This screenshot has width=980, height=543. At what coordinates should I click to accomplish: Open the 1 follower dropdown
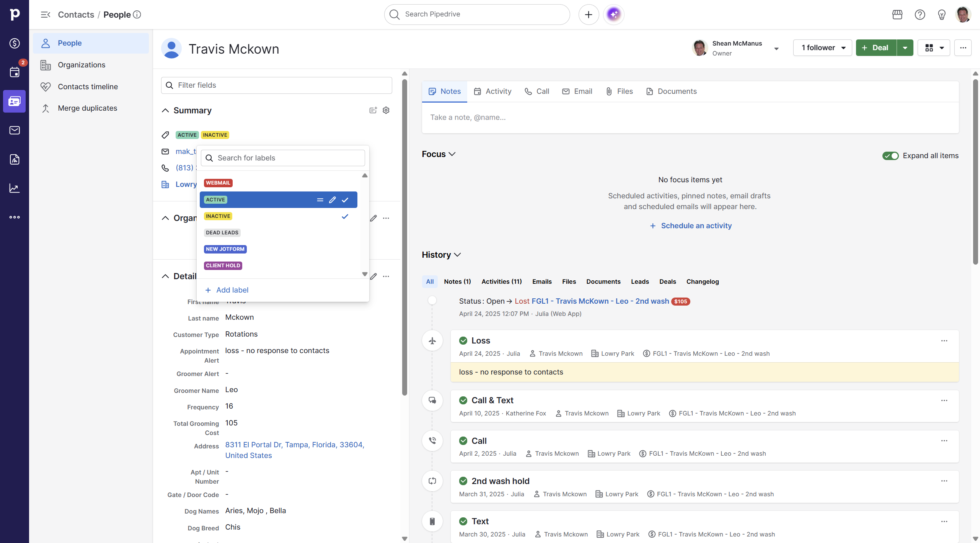click(822, 48)
